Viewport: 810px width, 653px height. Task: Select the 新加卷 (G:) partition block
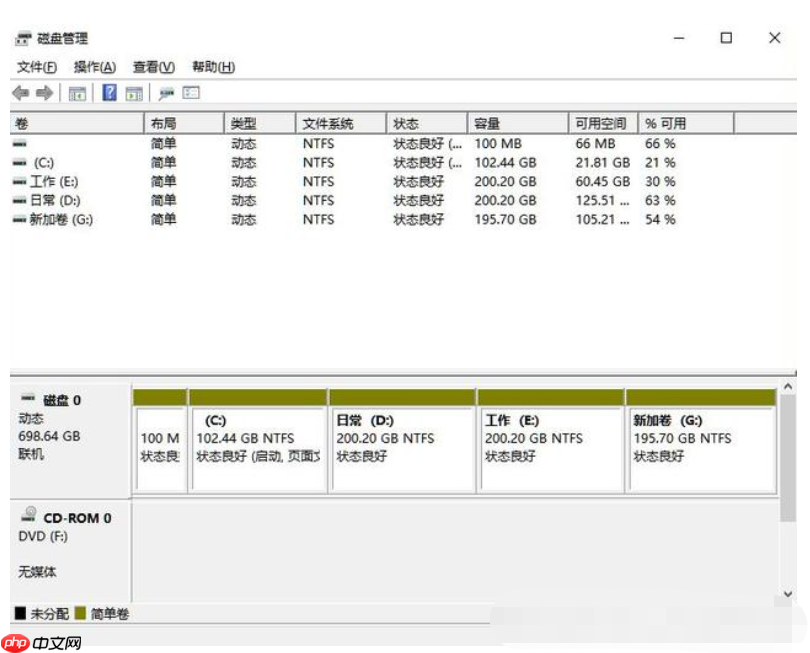point(700,447)
